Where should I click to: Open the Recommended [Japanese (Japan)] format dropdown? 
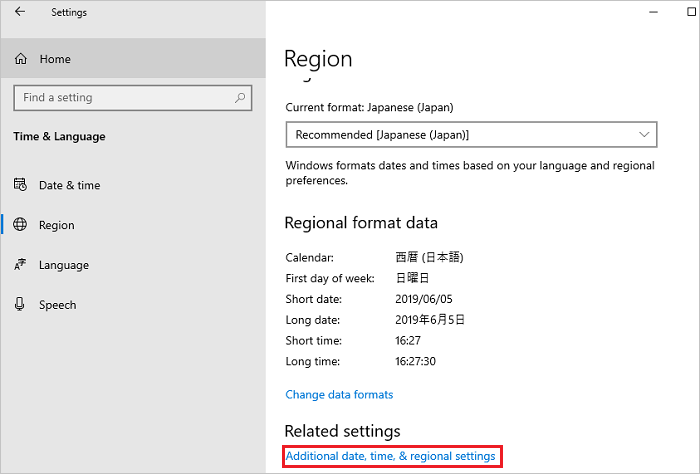point(471,134)
